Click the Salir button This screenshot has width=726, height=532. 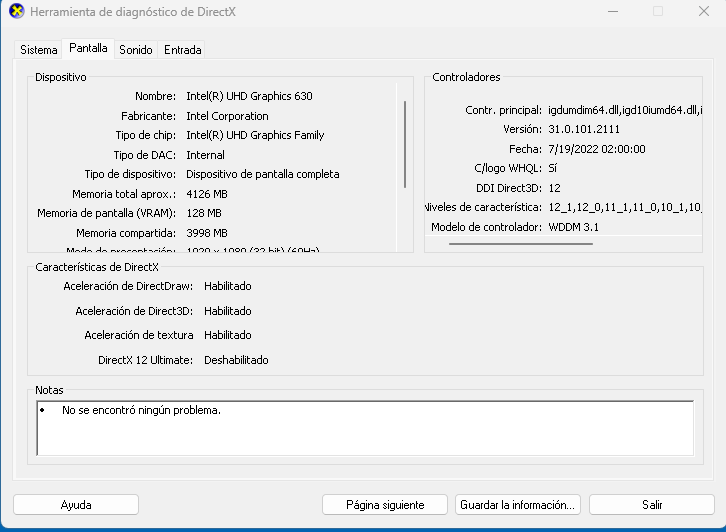point(651,505)
